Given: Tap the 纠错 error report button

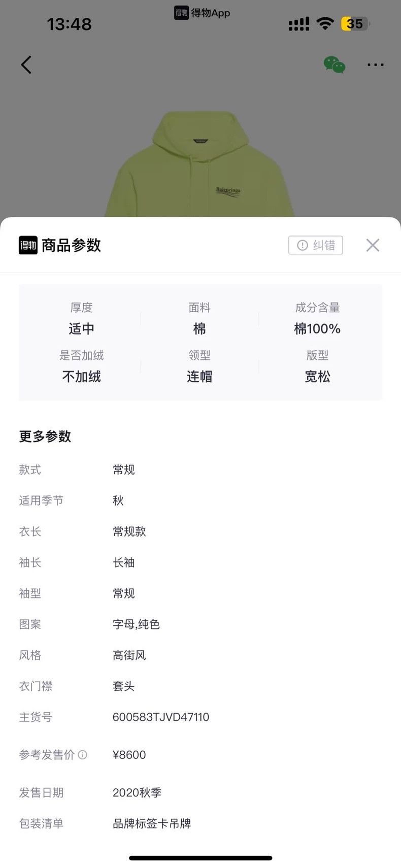Looking at the screenshot, I should tap(316, 245).
